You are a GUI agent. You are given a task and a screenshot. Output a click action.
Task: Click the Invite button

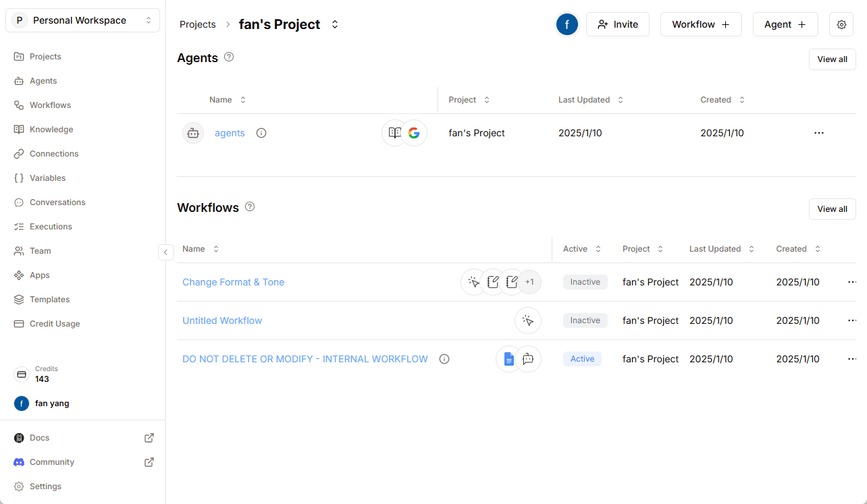(618, 24)
